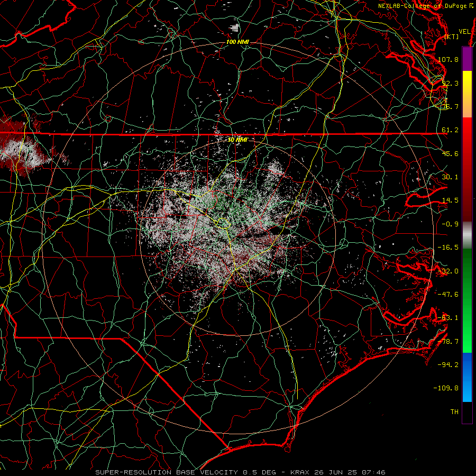
Task: Select the 45.6 velocity scale value
Action: pyautogui.click(x=450, y=153)
